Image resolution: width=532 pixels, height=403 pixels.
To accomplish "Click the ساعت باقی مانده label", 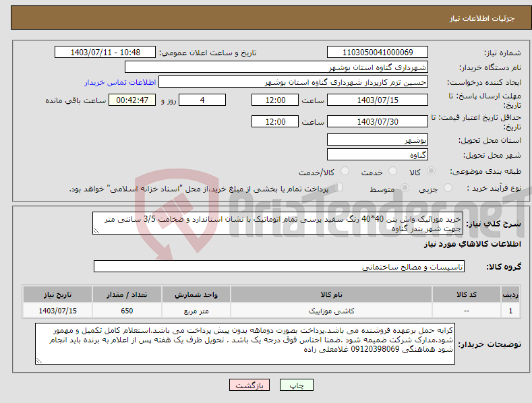I will pos(76,100).
